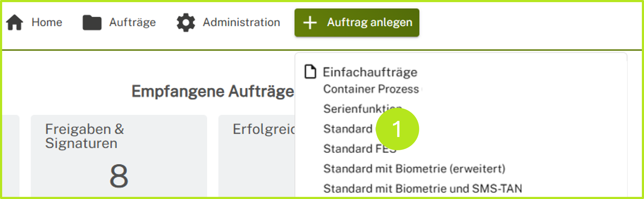The width and height of the screenshot is (644, 199).
Task: Select Standard FES order type
Action: [359, 148]
